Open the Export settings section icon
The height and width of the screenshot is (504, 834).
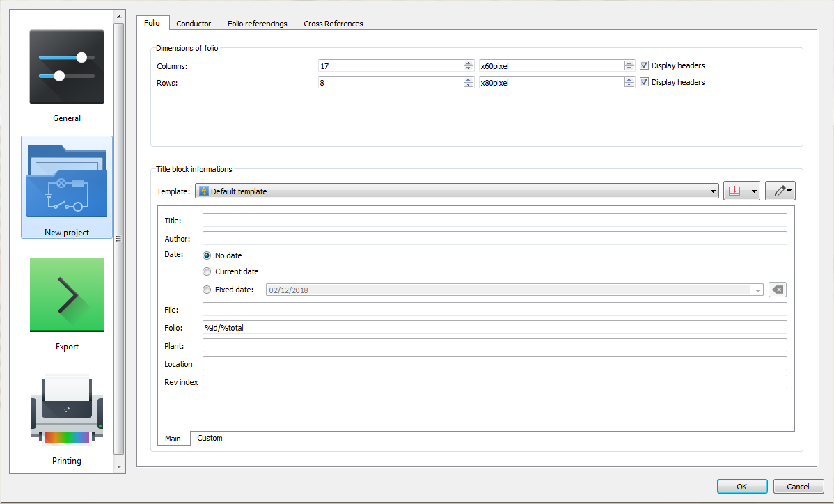coord(67,295)
